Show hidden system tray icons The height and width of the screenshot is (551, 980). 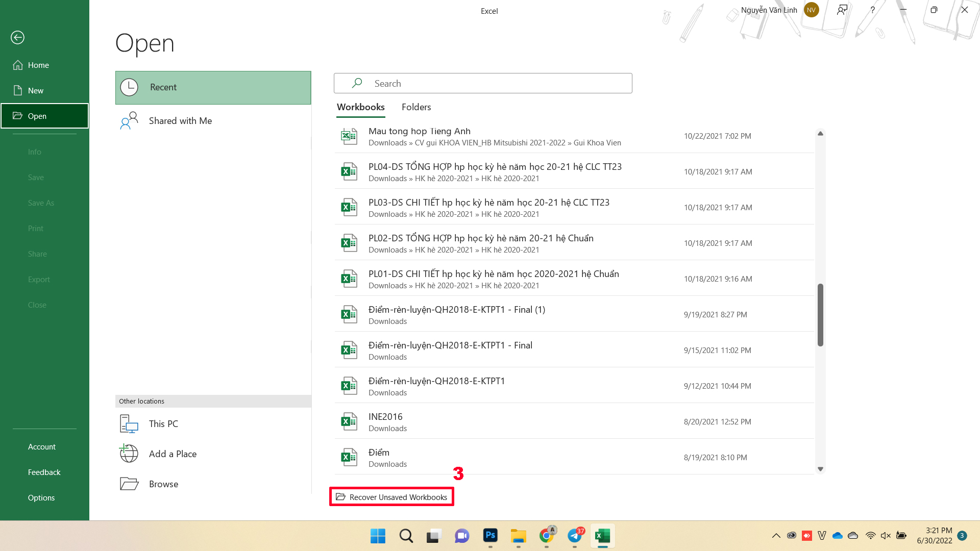(x=776, y=536)
